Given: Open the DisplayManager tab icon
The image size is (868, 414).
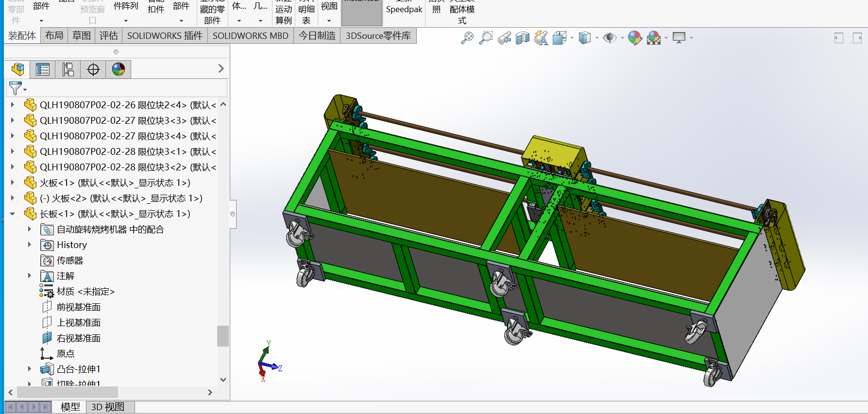Looking at the screenshot, I should (x=119, y=69).
